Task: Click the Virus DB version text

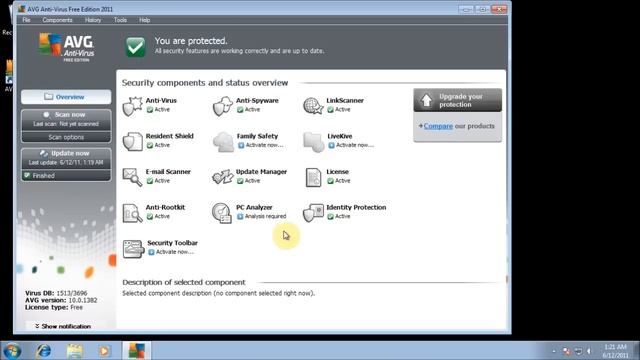Action: [x=56, y=293]
